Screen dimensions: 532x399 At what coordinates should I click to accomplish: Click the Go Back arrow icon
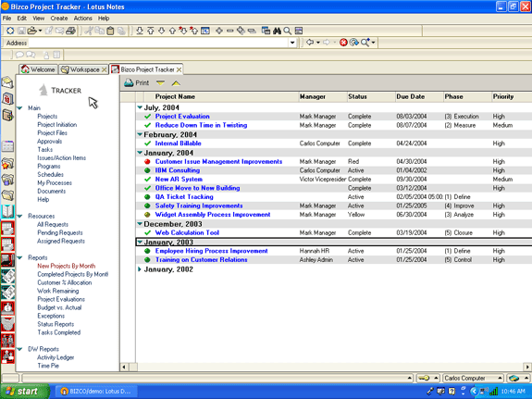pos(310,43)
